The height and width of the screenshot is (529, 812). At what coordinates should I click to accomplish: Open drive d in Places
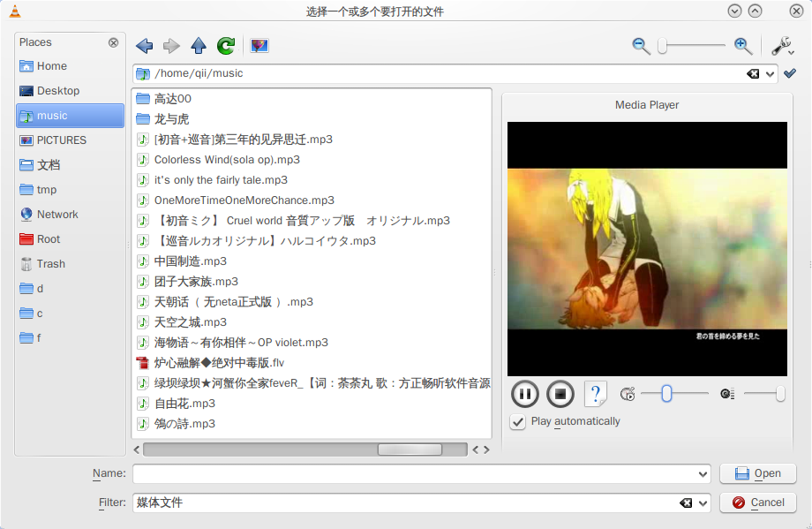tap(70, 289)
